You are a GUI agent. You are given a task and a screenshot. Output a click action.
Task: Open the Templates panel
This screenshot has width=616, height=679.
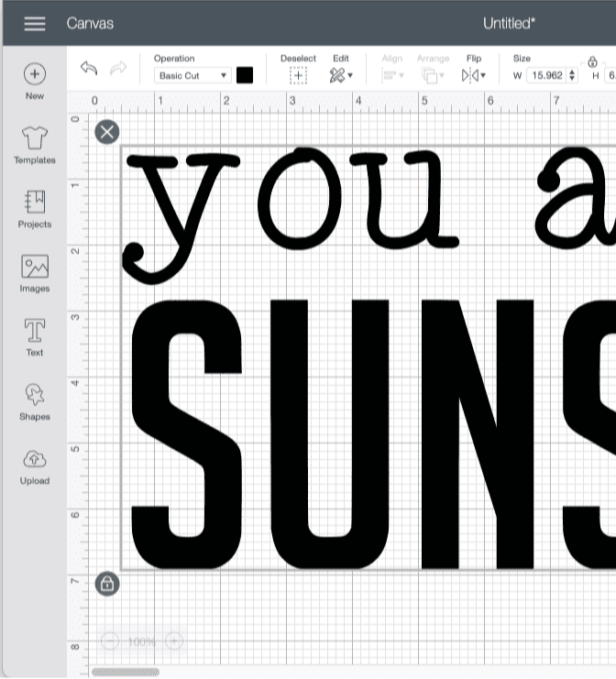point(34,145)
